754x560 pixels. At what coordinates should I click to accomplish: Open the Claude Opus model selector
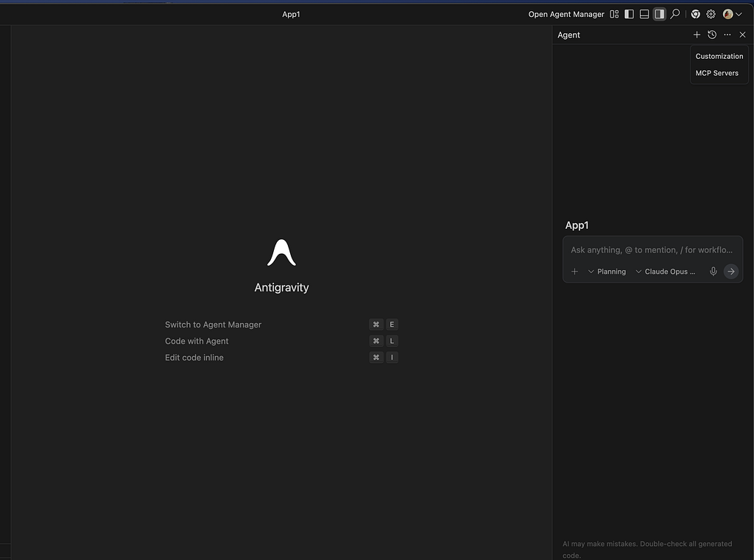(665, 271)
